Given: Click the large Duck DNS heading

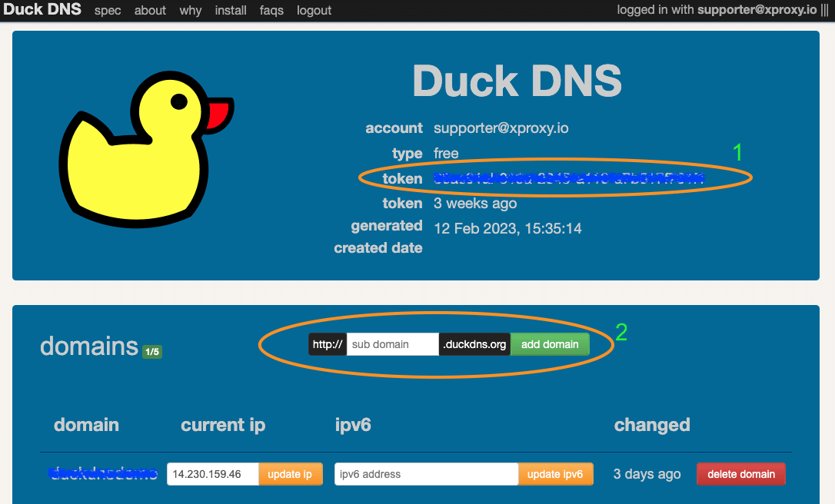Looking at the screenshot, I should tap(517, 81).
